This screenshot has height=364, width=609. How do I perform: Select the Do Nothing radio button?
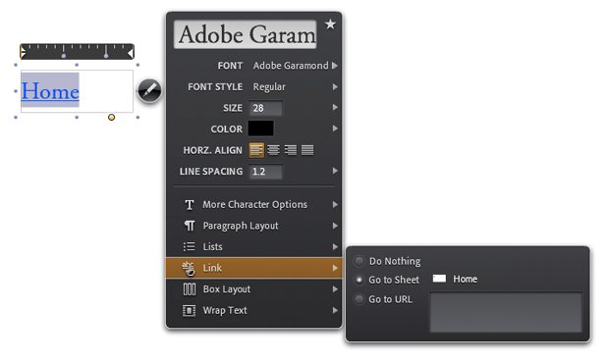[359, 261]
